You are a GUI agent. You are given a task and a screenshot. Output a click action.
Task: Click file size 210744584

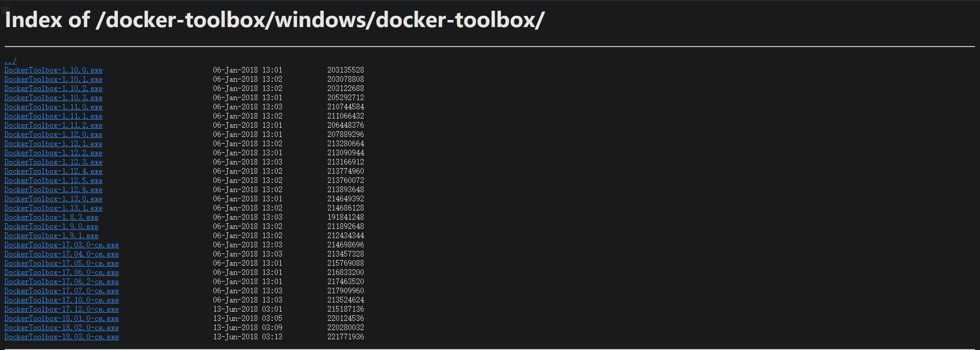coord(346,107)
